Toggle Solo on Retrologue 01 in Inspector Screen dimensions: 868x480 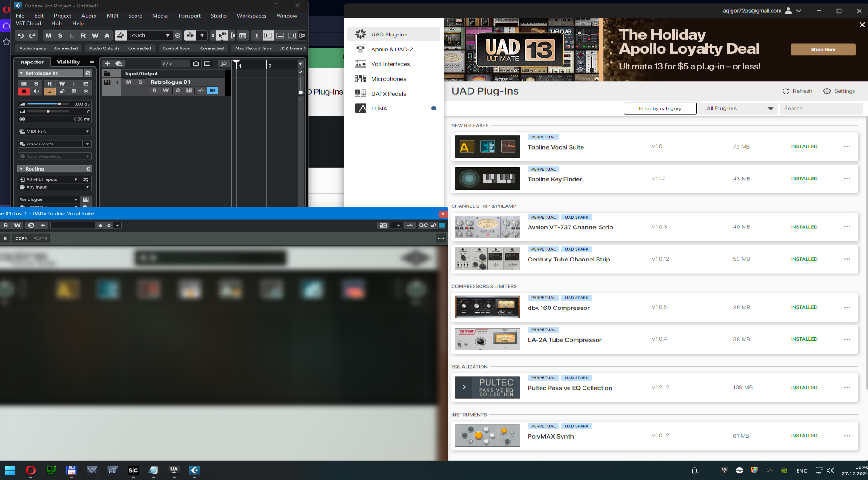(36, 84)
